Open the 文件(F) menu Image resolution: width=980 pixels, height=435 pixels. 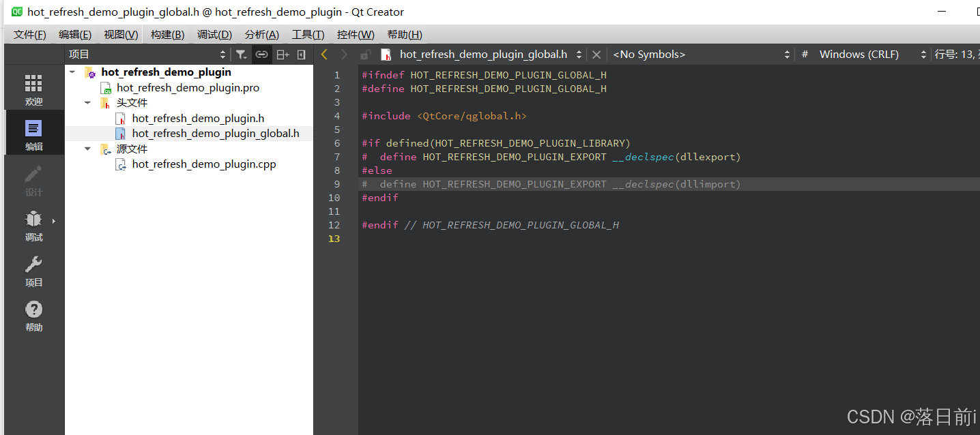click(x=29, y=35)
